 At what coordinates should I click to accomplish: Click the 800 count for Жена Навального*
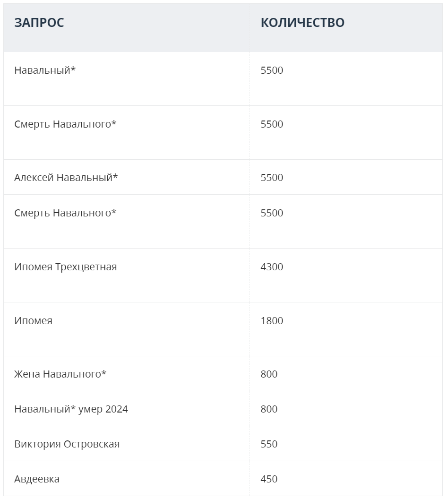click(269, 374)
